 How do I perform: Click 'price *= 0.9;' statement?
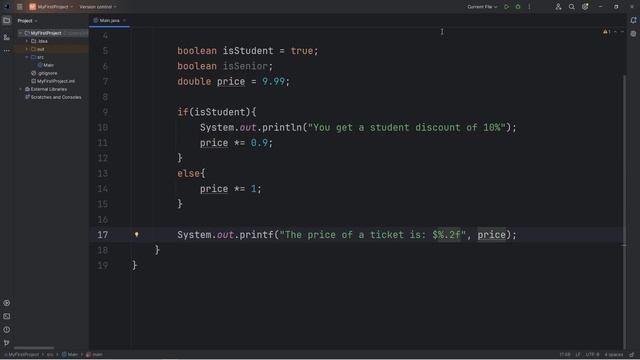pos(236,143)
